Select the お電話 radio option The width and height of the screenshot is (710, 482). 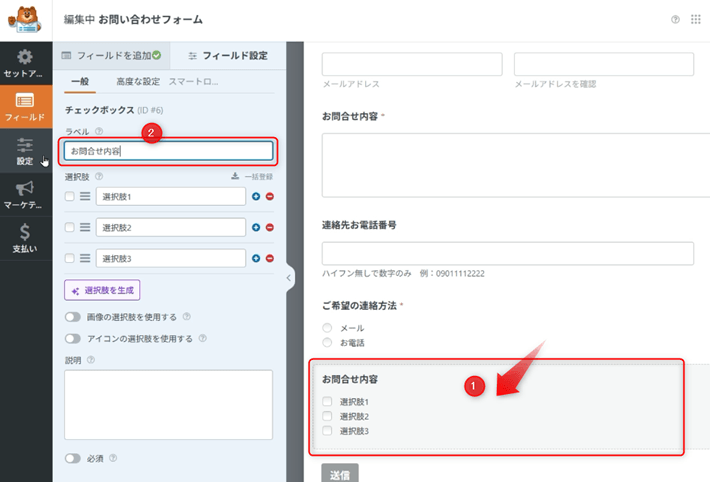click(327, 342)
